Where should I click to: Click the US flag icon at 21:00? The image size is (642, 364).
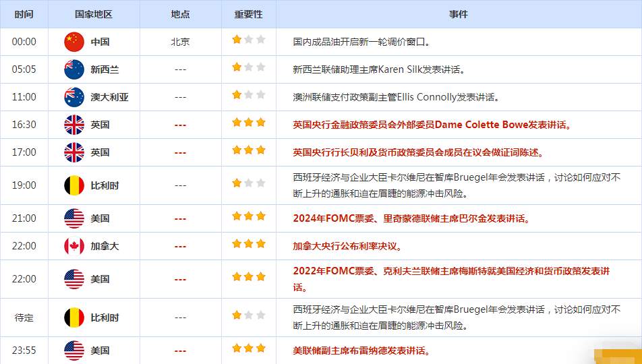click(x=74, y=218)
